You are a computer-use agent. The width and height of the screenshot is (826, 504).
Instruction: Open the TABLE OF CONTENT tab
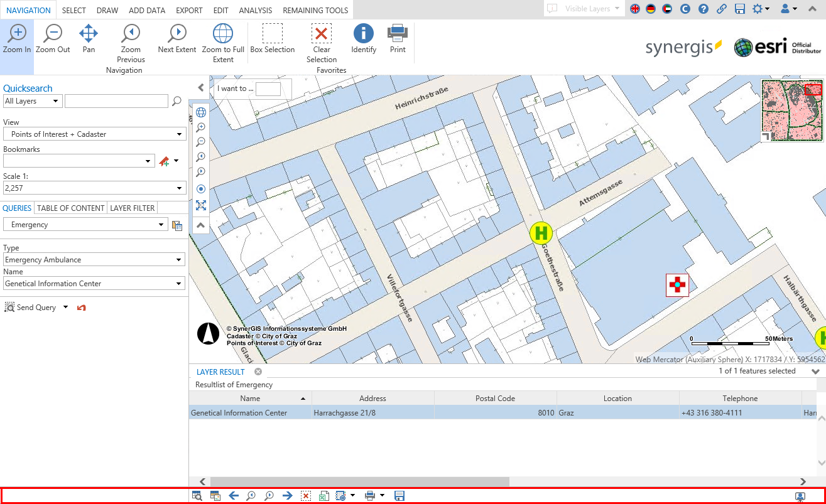(70, 208)
